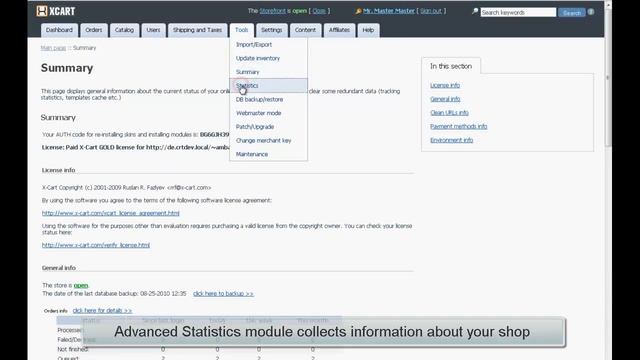The width and height of the screenshot is (640, 360).
Task: Open the verify license URL
Action: click(x=96, y=245)
